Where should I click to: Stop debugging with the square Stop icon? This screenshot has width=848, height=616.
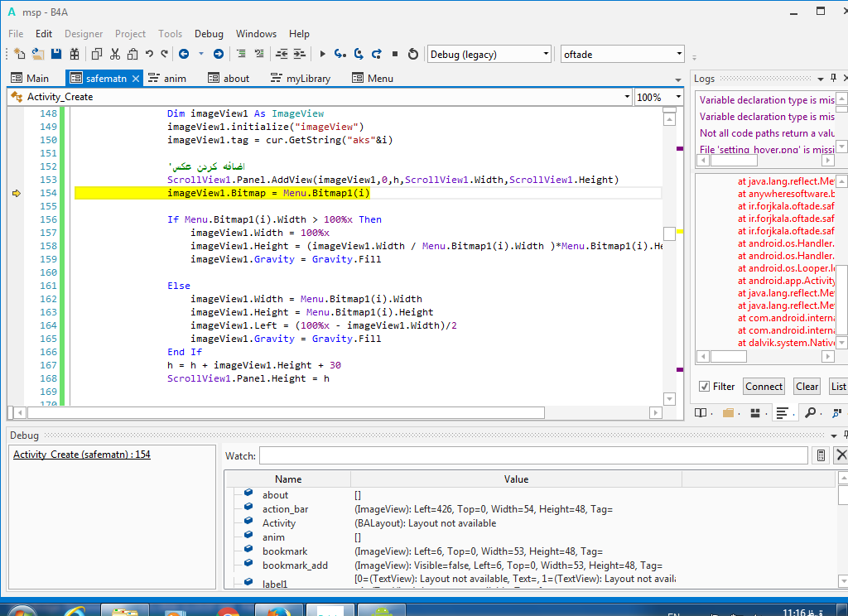(394, 54)
